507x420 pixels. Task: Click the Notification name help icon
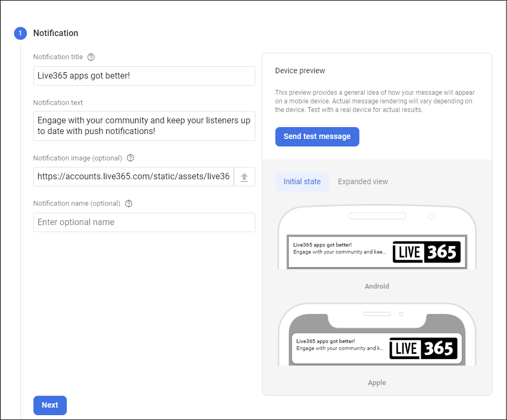point(128,203)
